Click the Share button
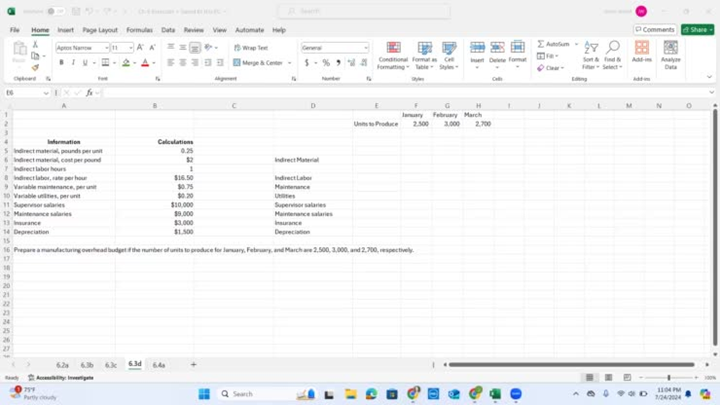The image size is (720, 405). [x=697, y=30]
